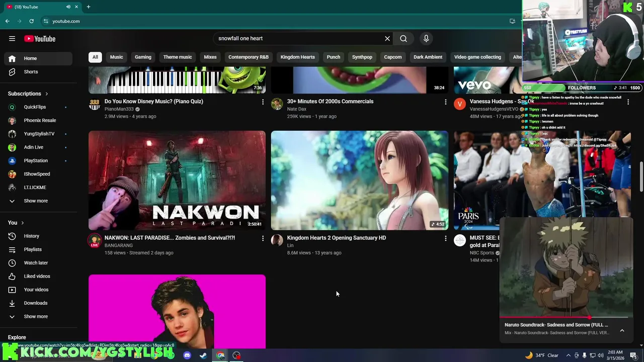Image resolution: width=644 pixels, height=362 pixels.
Task: Open options for NAKWON: LAST PARADISE video
Action: tap(263, 238)
